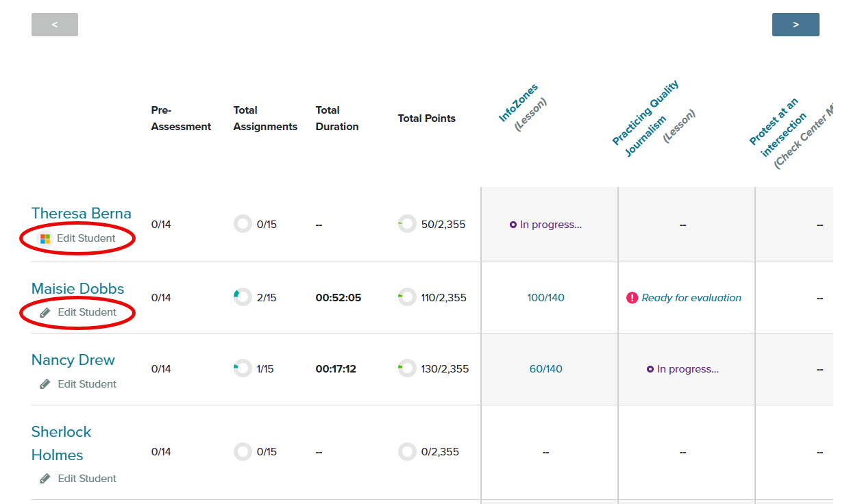Click red alert icon for Ready for evaluation
The width and height of the screenshot is (849, 504).
632,298
